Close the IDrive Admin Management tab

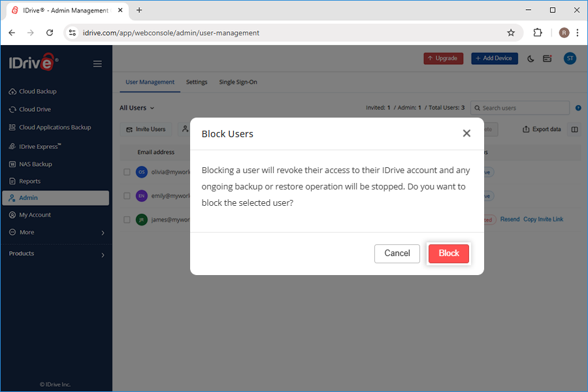pyautogui.click(x=120, y=10)
